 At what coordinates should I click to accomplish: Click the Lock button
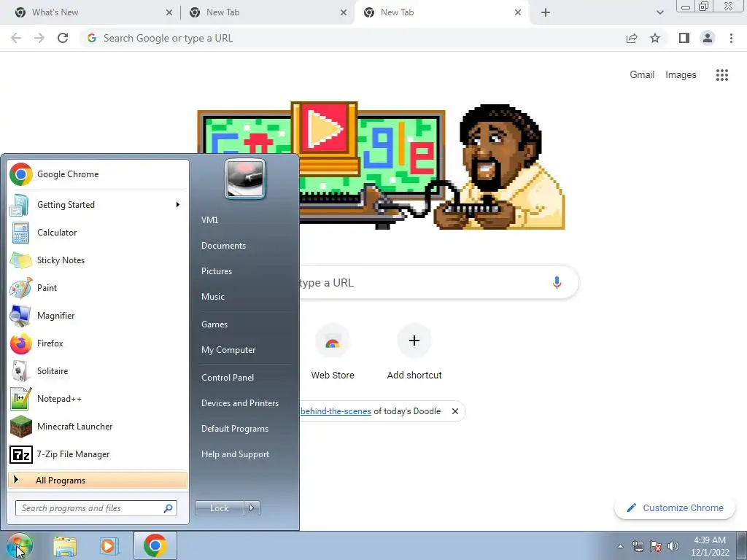pyautogui.click(x=219, y=508)
